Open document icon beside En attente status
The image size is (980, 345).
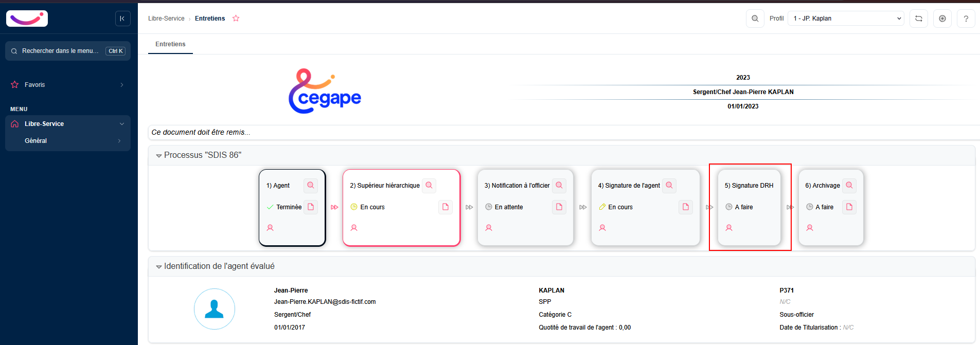(x=559, y=207)
